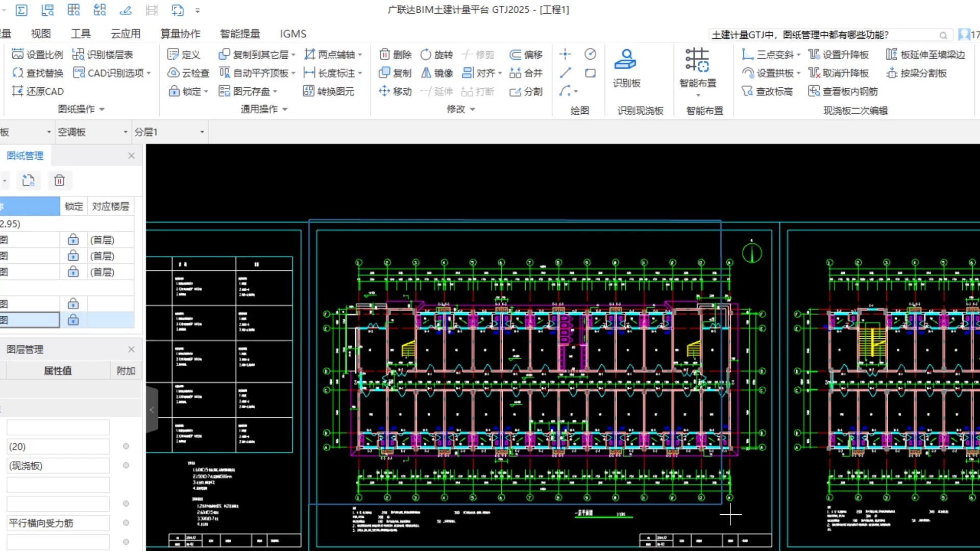Image resolution: width=980 pixels, height=551 pixels.
Task: Select the 还原CAD tool
Action: click(37, 91)
